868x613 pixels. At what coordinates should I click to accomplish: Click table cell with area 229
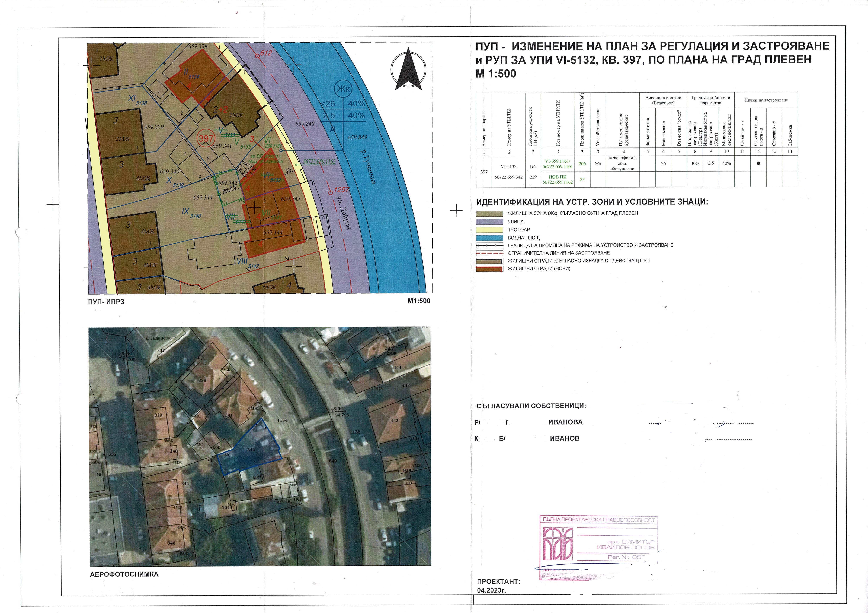tap(533, 177)
